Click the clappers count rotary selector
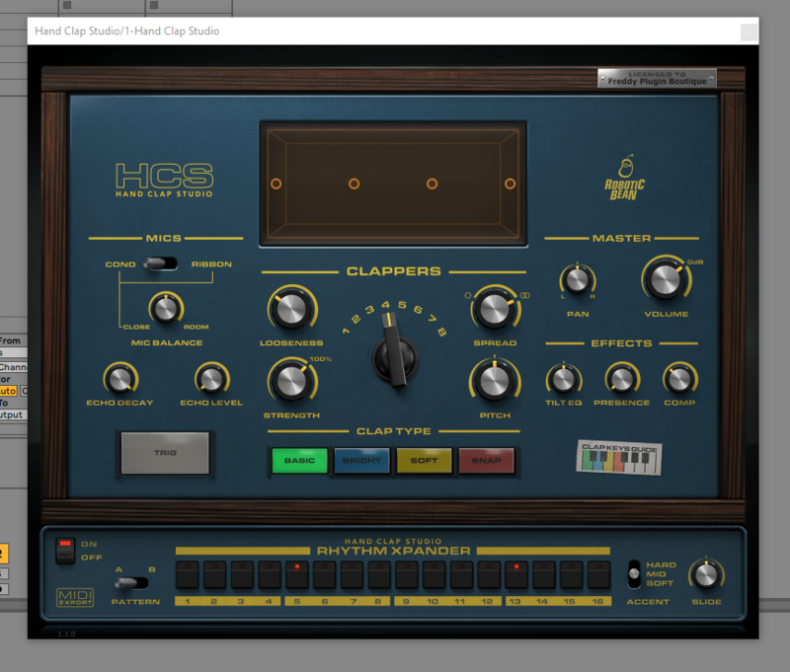This screenshot has height=672, width=790. pyautogui.click(x=395, y=356)
